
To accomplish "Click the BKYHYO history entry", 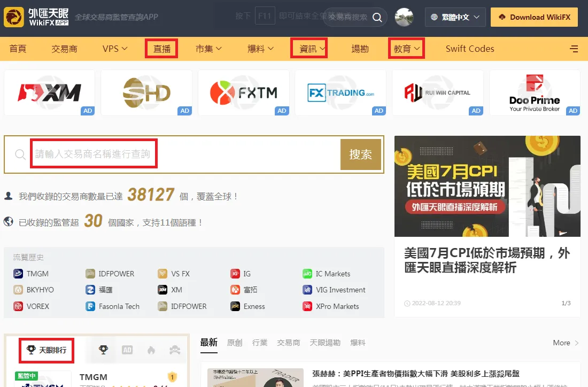I will tap(34, 290).
